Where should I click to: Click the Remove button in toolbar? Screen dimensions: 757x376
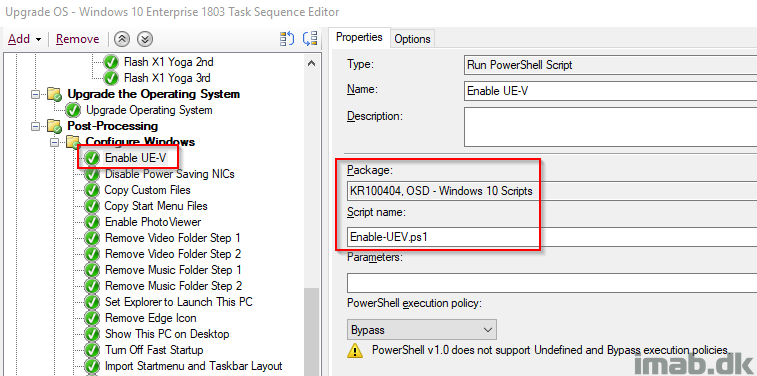(x=77, y=39)
